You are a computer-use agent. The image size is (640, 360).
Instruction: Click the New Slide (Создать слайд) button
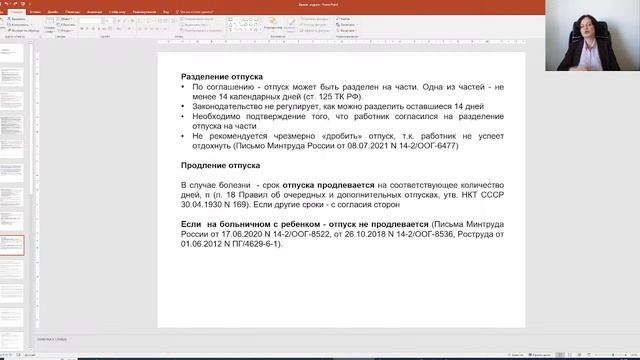click(49, 25)
